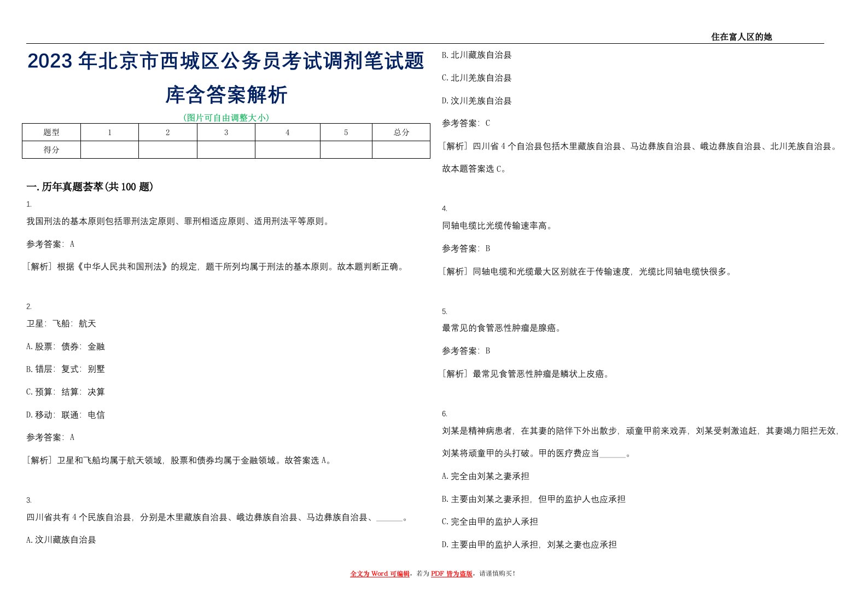Click question 1 text about 刑法的基本原则
Screen dimensions: 868x614
click(x=178, y=222)
